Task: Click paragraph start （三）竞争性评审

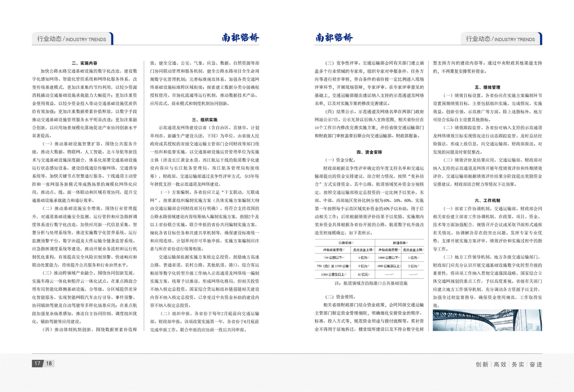Action: 342,63
